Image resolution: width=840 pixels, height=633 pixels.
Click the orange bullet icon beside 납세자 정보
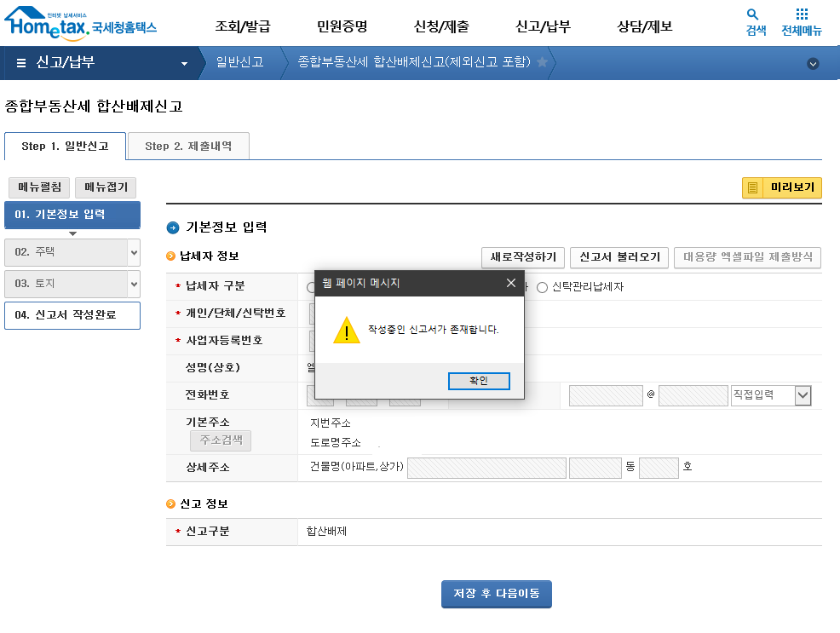pos(171,256)
